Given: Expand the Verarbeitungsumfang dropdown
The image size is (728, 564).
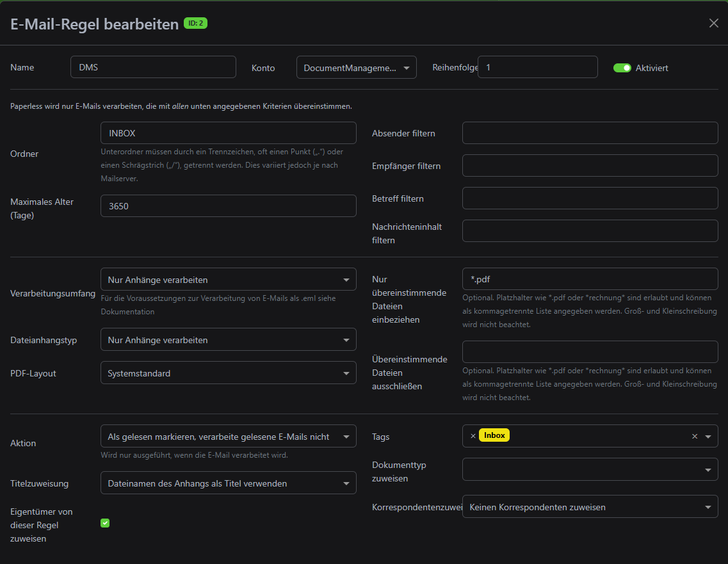Looking at the screenshot, I should [228, 280].
